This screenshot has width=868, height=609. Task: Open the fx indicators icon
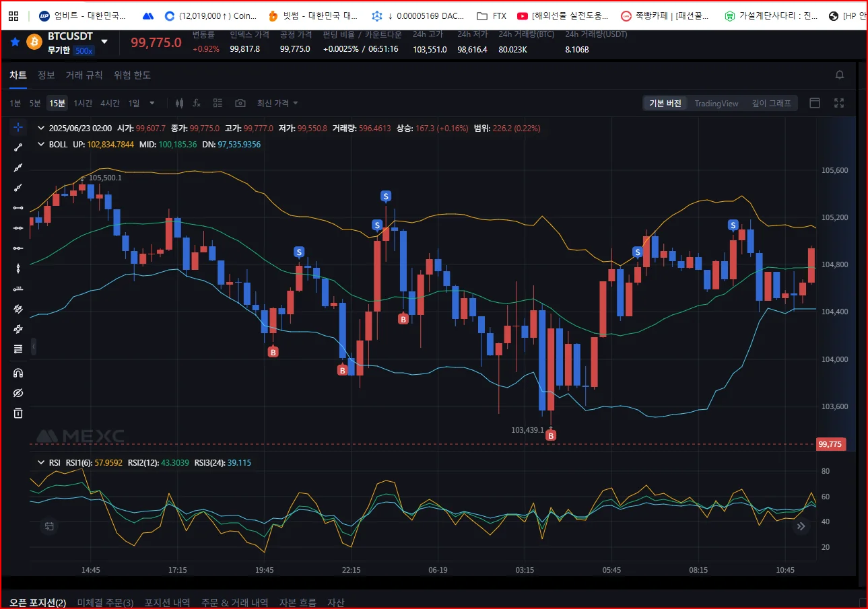pos(197,103)
